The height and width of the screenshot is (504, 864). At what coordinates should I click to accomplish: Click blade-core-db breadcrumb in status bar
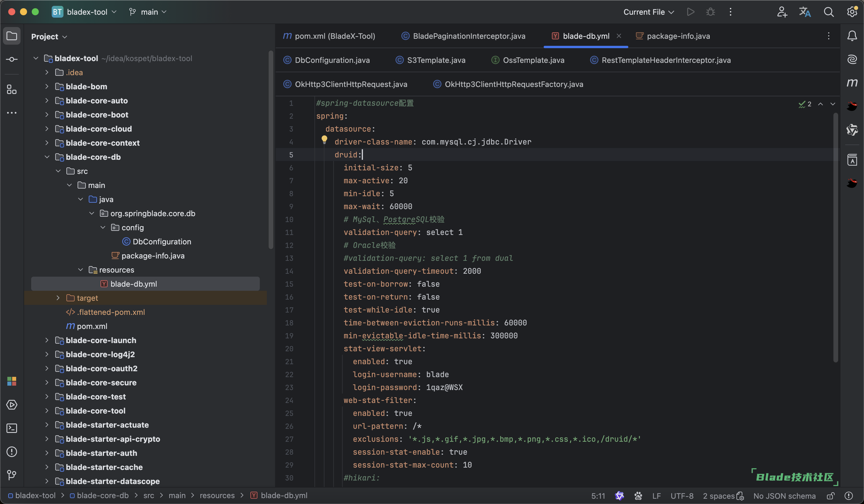(x=99, y=496)
